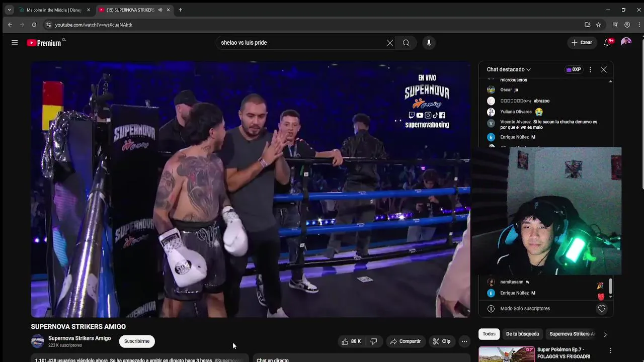
Task: Go to YouTube Premium home logo
Action: pos(44,43)
